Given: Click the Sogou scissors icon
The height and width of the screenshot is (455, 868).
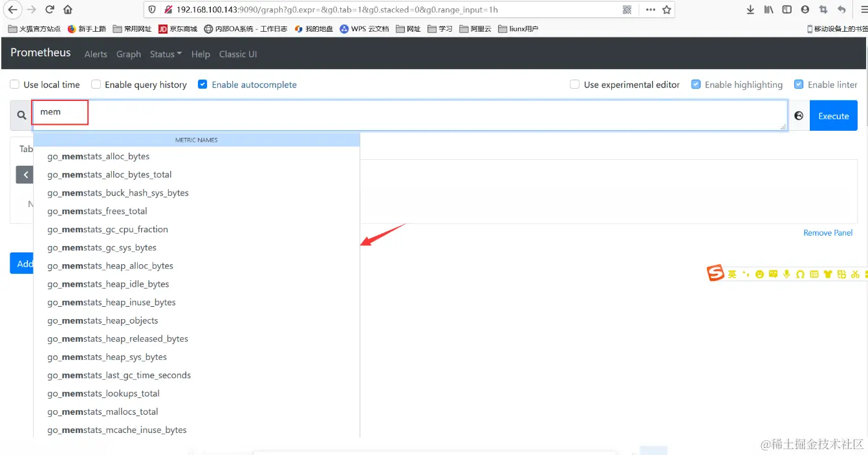Looking at the screenshot, I should [855, 274].
